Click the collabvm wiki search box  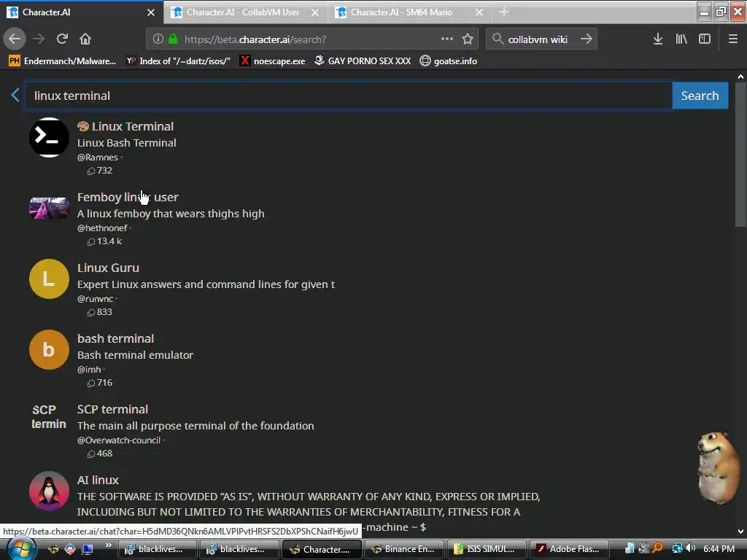tap(541, 39)
